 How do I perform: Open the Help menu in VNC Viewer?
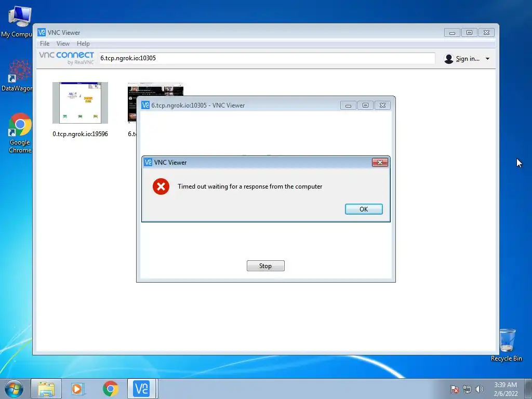point(83,44)
